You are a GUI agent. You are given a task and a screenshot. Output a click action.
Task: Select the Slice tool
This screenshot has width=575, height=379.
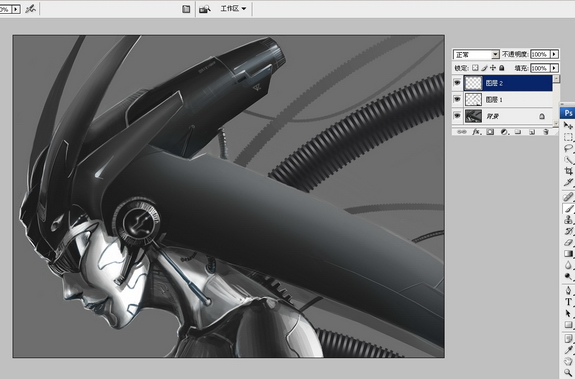point(568,183)
